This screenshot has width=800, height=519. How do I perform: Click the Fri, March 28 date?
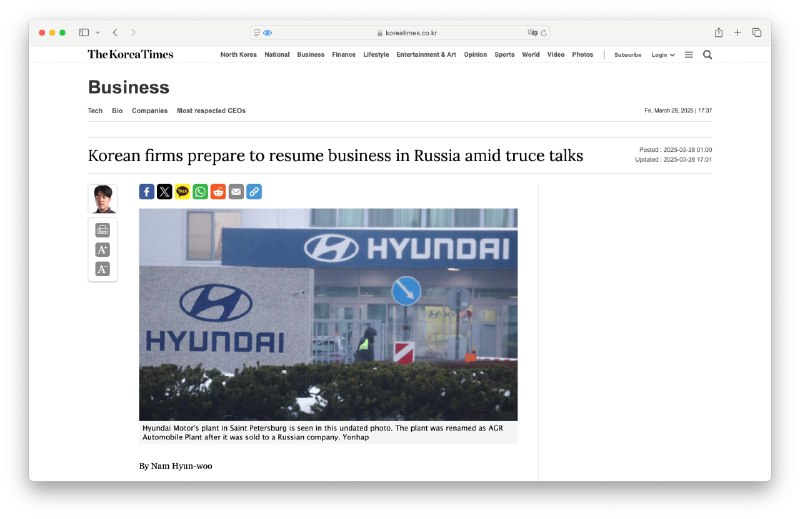tap(678, 111)
